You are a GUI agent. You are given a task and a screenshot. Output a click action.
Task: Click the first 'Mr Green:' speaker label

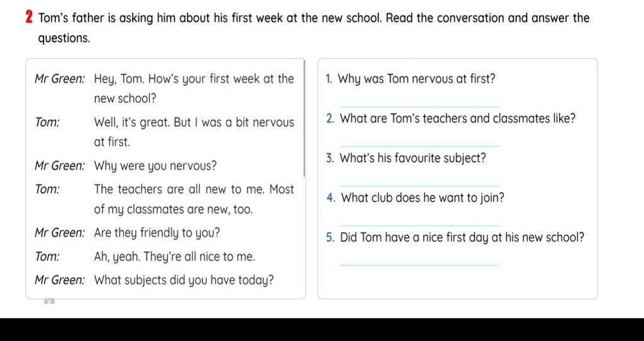(x=60, y=78)
